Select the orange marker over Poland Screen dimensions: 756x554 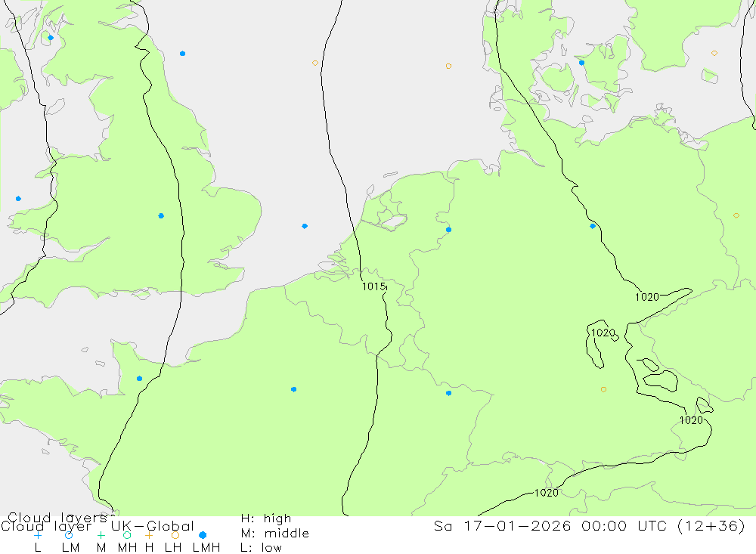tap(736, 215)
